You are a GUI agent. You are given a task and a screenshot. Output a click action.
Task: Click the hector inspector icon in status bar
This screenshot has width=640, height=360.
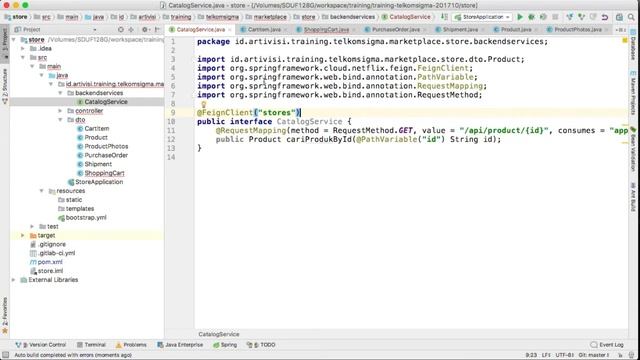[631, 355]
